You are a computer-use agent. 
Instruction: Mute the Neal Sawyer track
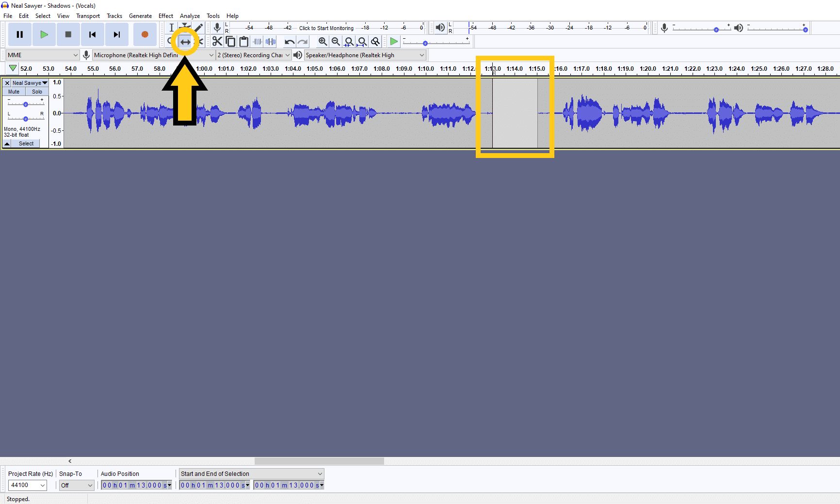[x=13, y=92]
